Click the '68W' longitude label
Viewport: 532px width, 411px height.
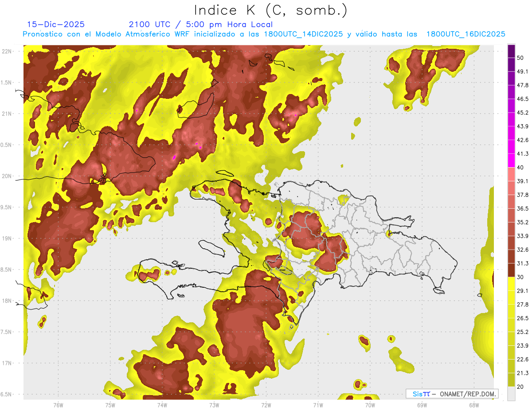474,405
